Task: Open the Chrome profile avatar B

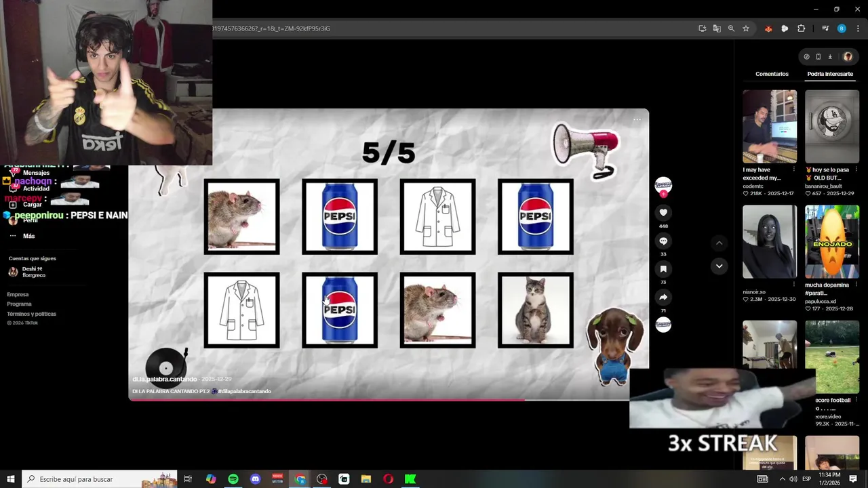Action: [x=842, y=28]
